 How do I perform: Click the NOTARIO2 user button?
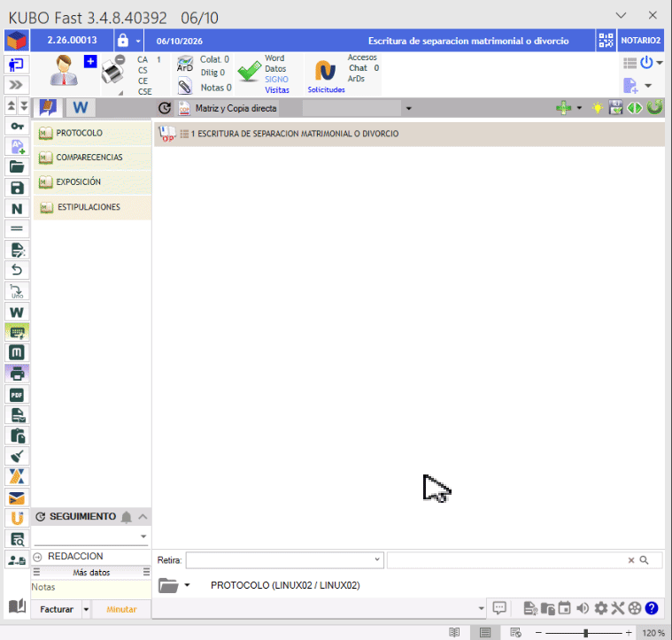pos(641,41)
